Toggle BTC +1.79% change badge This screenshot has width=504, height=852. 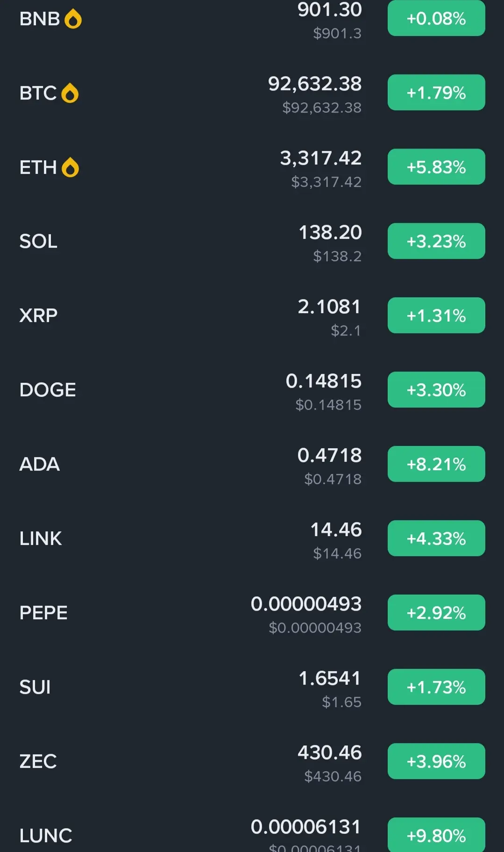point(436,93)
